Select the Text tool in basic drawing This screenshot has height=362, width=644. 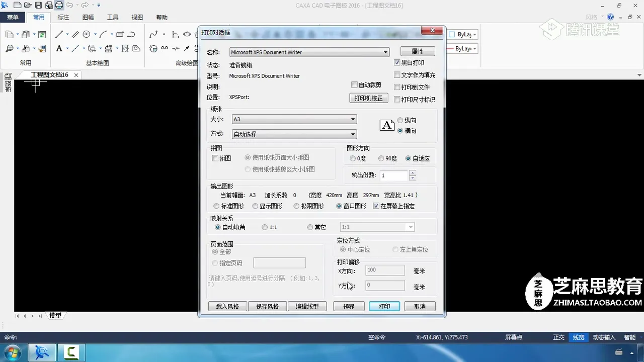pyautogui.click(x=59, y=48)
